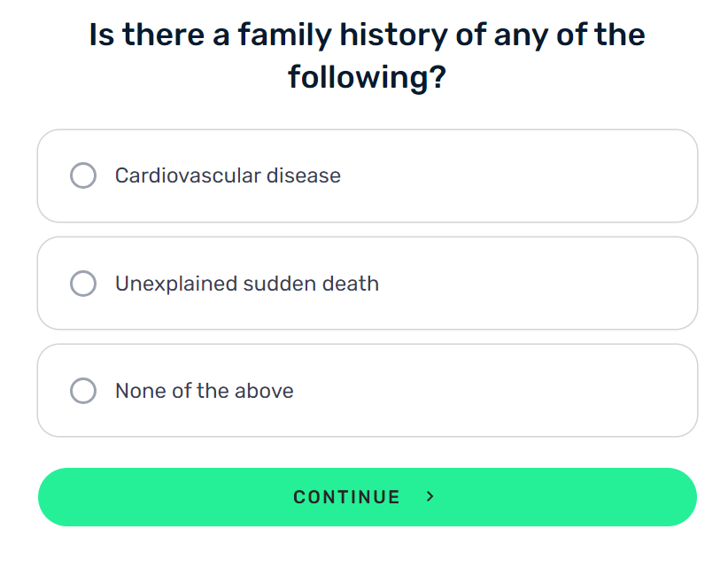Mark family history of cardiovascular disease
The width and height of the screenshot is (728, 568).
click(x=368, y=176)
